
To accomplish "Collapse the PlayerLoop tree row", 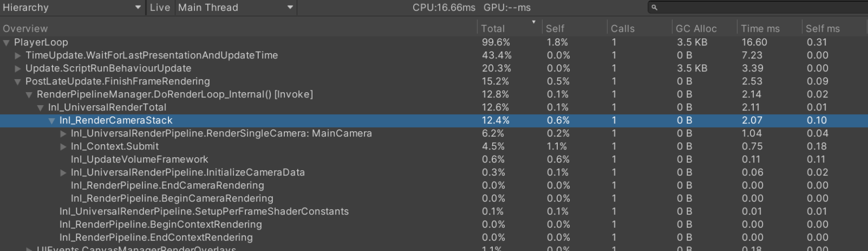I will (7, 42).
